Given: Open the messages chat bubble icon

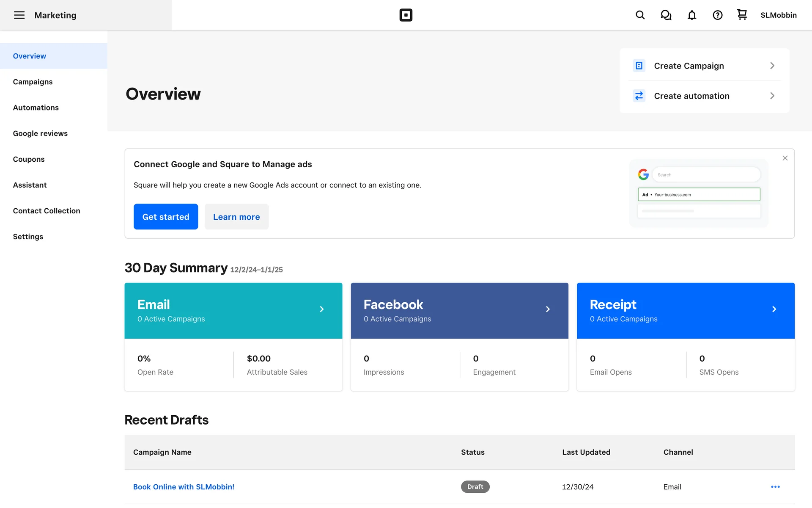Looking at the screenshot, I should 666,15.
